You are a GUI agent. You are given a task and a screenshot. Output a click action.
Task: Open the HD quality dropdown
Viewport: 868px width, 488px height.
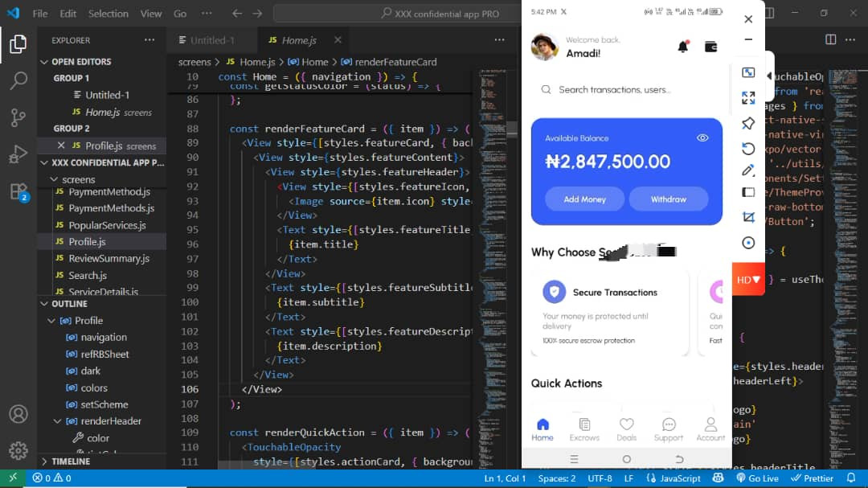pyautogui.click(x=748, y=280)
